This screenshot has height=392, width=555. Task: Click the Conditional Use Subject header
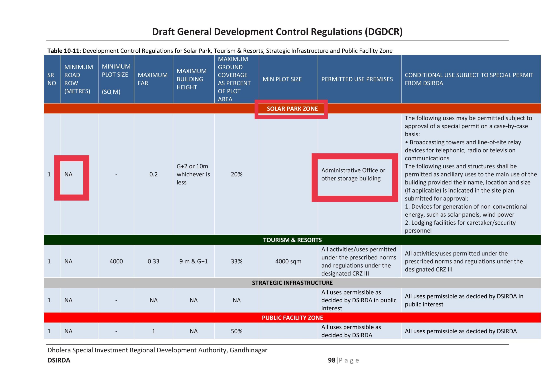[x=468, y=79]
